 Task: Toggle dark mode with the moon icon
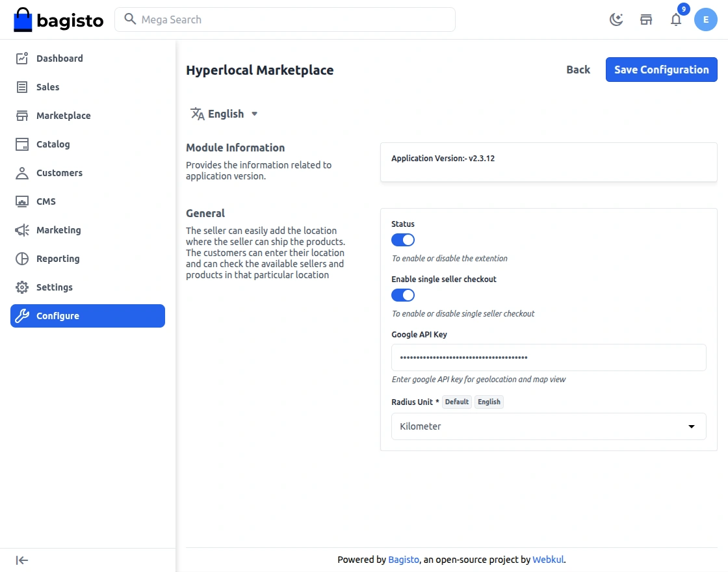click(x=616, y=19)
